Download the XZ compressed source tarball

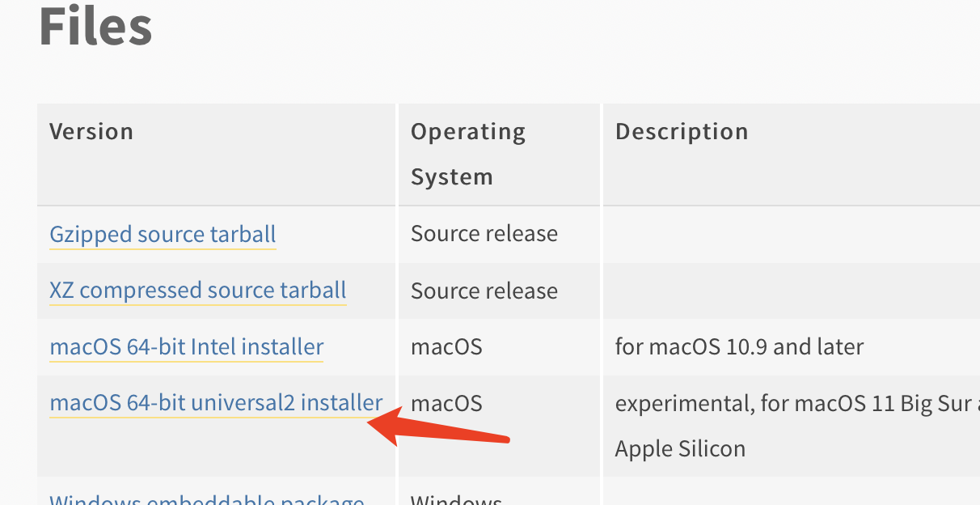[198, 291]
